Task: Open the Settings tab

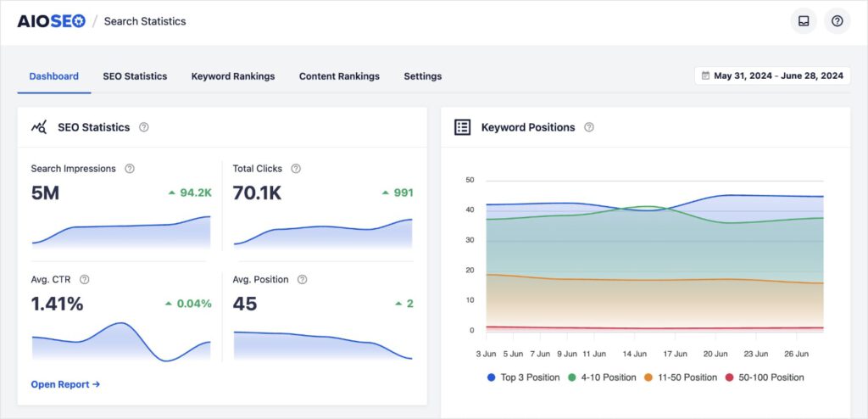Action: 423,76
